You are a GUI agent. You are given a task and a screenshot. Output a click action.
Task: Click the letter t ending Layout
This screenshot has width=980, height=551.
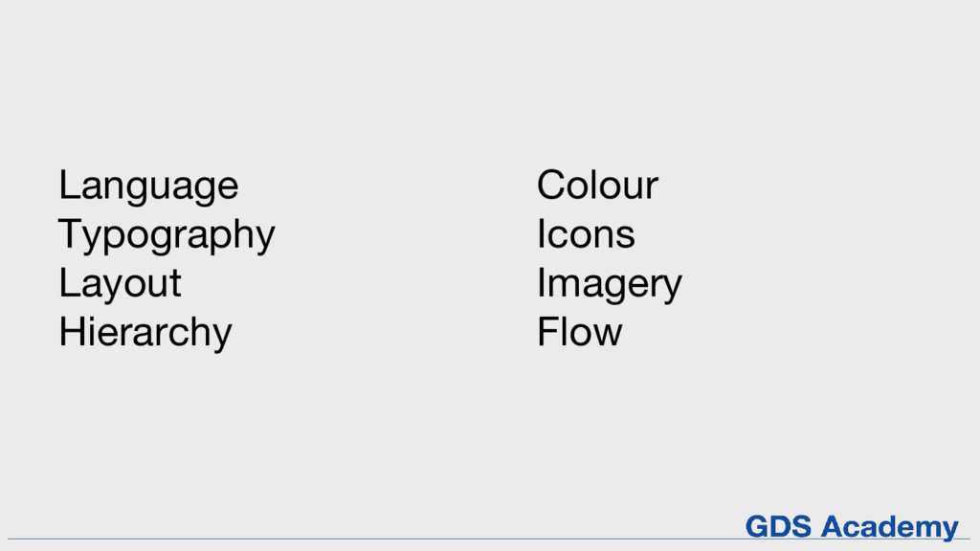click(x=175, y=285)
